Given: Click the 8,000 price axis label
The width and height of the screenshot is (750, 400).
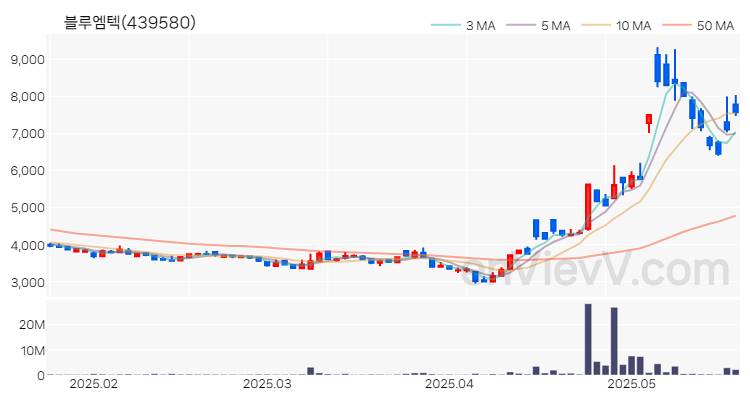Looking at the screenshot, I should coord(27,97).
